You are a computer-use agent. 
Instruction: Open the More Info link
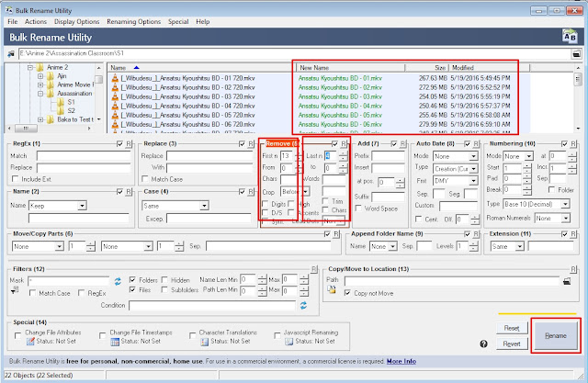point(401,361)
